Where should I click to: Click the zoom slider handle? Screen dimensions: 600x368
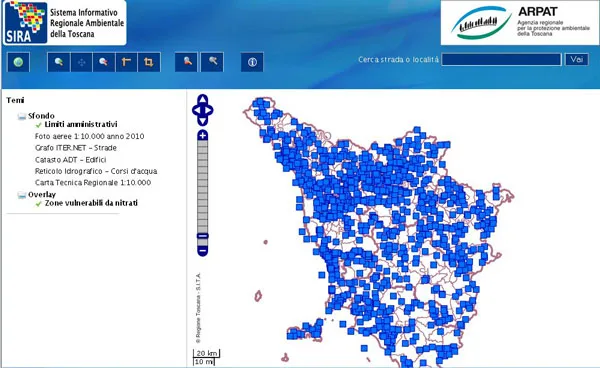[x=203, y=236]
